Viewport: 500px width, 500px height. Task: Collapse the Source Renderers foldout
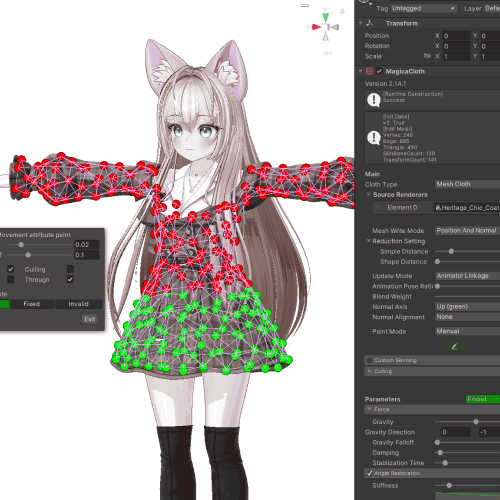click(x=368, y=194)
